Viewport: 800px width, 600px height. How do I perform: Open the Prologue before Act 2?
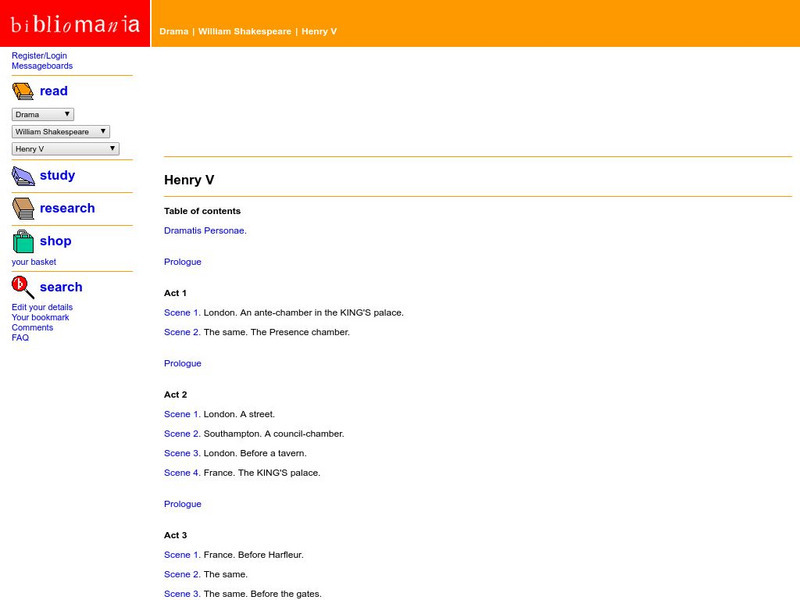coord(183,363)
